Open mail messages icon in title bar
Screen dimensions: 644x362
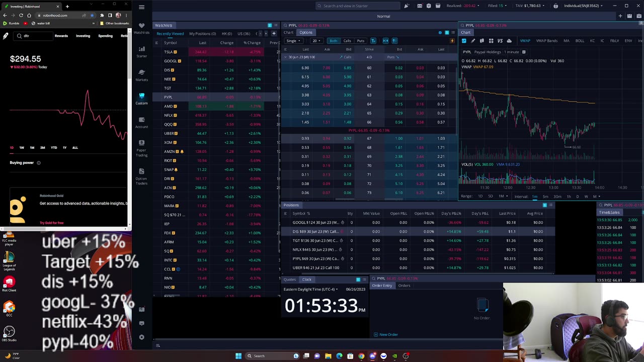click(420, 6)
